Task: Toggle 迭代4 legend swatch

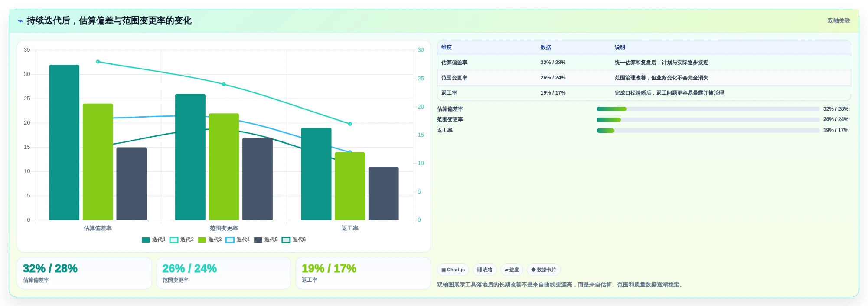Action: point(230,240)
